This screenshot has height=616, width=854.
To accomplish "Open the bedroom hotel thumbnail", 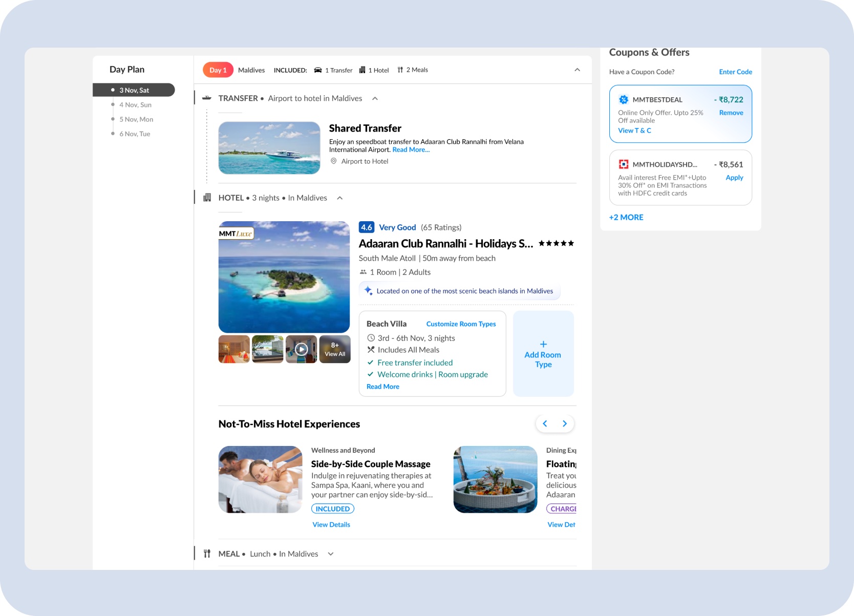I will point(234,349).
